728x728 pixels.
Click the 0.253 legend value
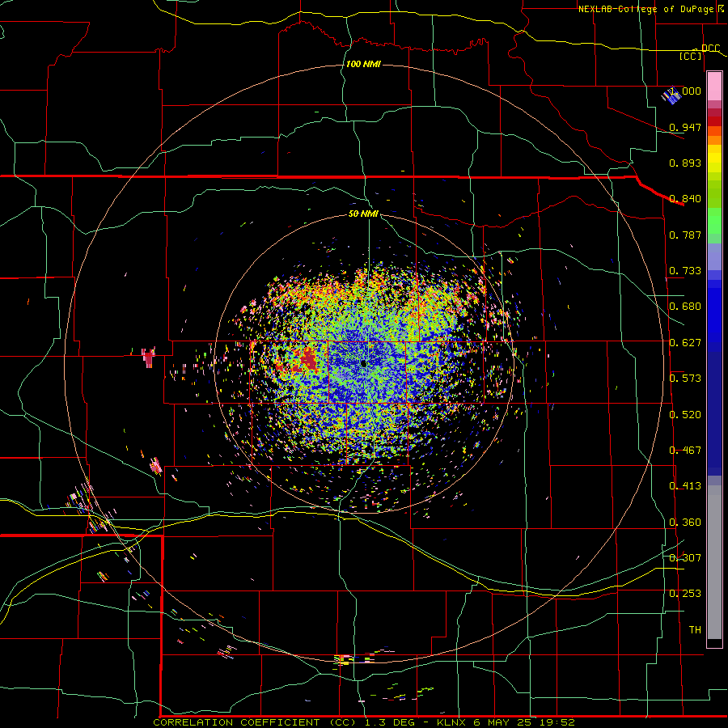(685, 594)
